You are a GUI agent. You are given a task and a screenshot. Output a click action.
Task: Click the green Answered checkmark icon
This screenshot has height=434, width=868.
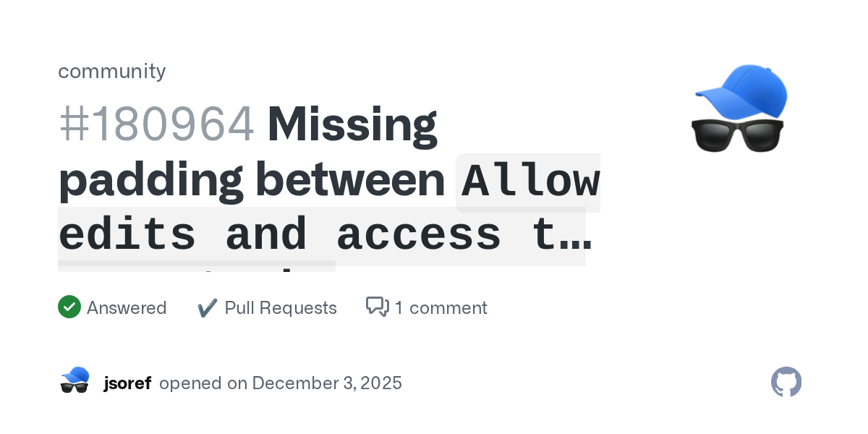(69, 307)
